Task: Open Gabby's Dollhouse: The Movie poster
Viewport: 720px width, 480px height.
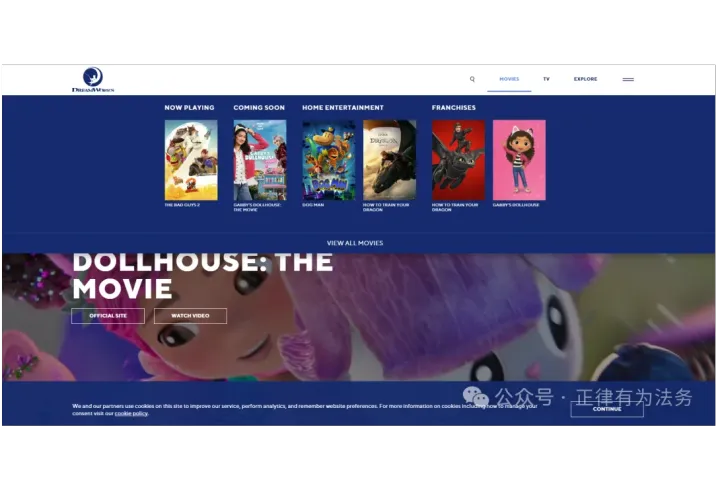Action: pyautogui.click(x=260, y=160)
